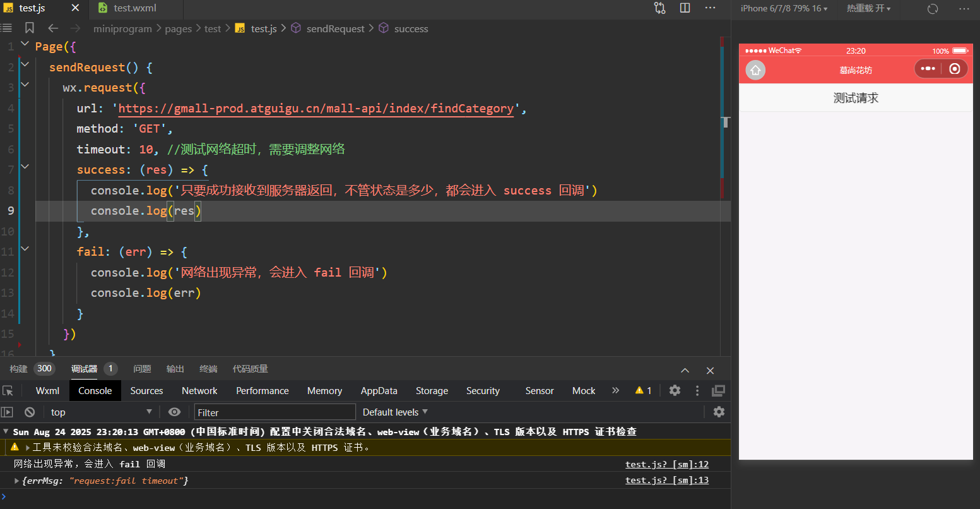
Task: Undock the devtools into a separate window
Action: pos(719,391)
